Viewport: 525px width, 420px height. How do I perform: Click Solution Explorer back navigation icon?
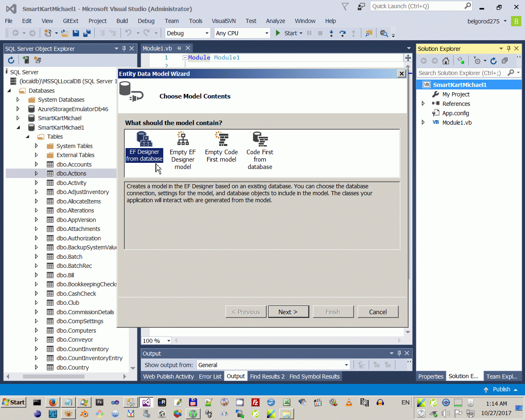(424, 61)
